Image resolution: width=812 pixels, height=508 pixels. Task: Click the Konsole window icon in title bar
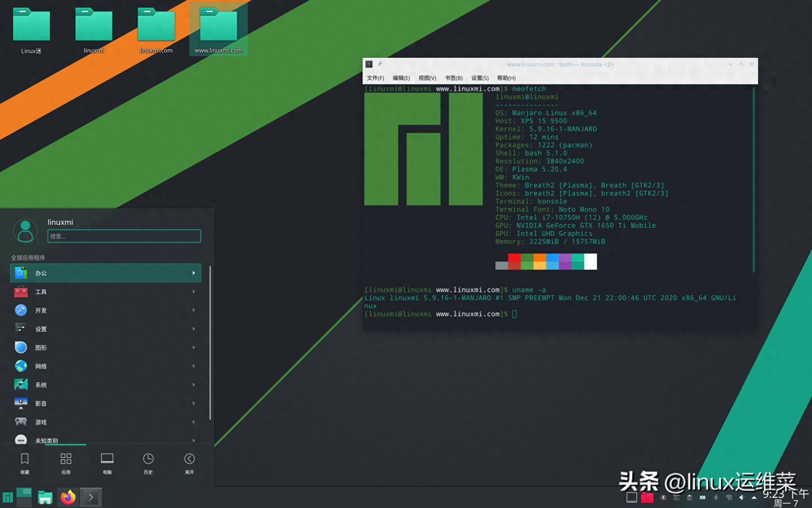click(x=369, y=64)
